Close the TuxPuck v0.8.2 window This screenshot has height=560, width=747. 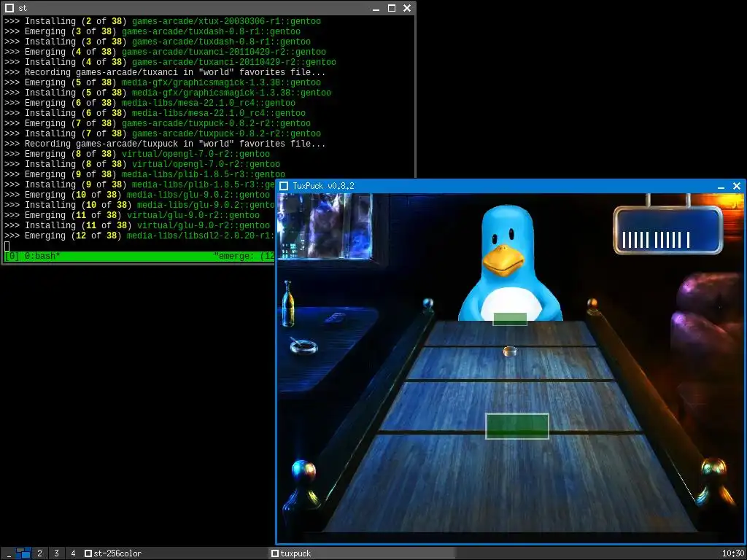click(737, 186)
